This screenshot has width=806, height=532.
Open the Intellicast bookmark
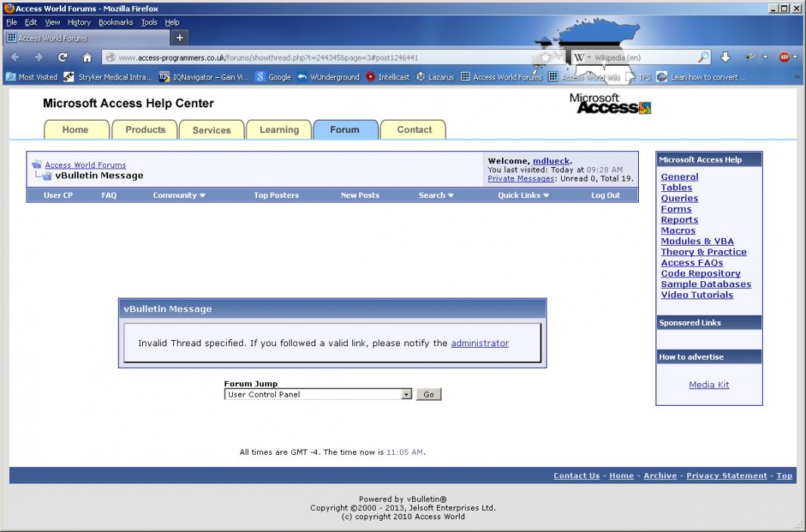pyautogui.click(x=388, y=77)
